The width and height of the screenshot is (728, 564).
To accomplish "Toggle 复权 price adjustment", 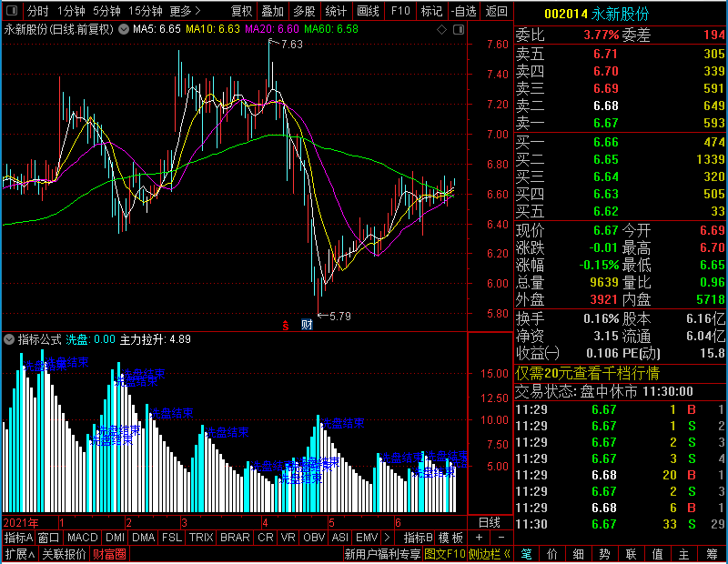I will click(x=241, y=11).
